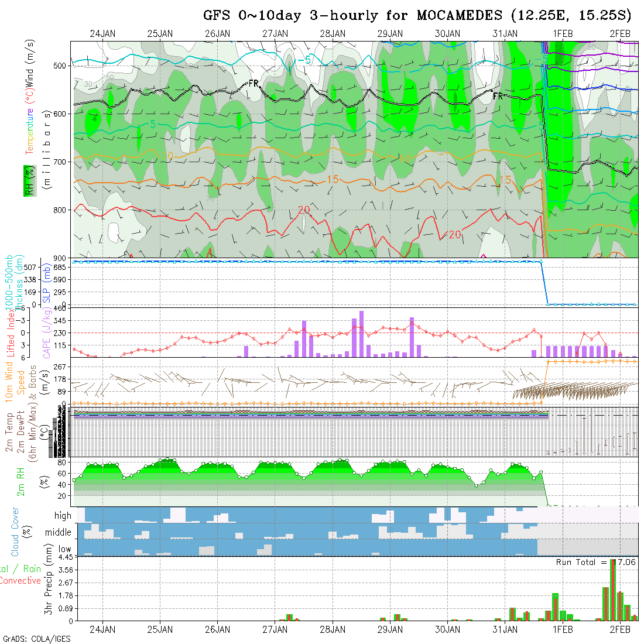The height and width of the screenshot is (644, 644).
Task: Click the 25JAN label on the bottom axis
Action: coord(160,629)
